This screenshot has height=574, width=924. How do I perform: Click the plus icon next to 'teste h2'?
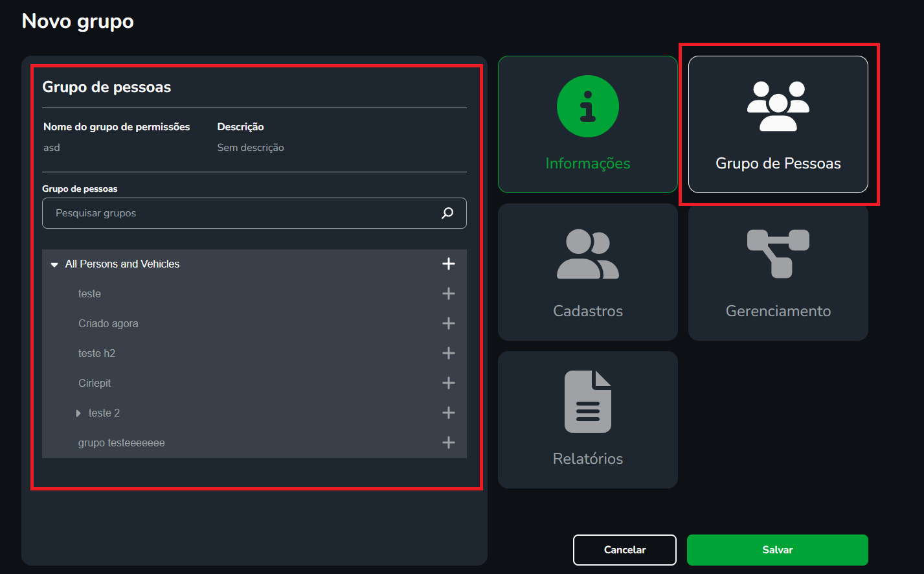point(448,353)
